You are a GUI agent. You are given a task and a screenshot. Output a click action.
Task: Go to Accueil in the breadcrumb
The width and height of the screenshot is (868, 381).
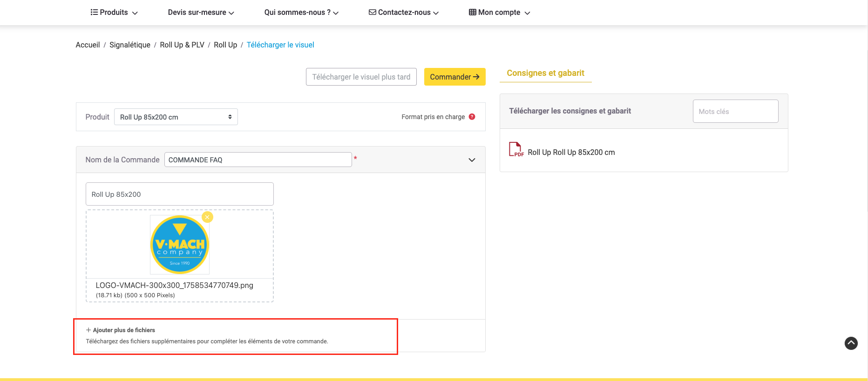coord(88,45)
